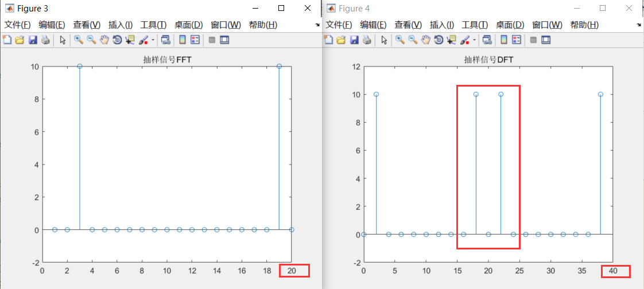Open 查看(V) menu in Figure 3
This screenshot has width=644, height=289.
[87, 25]
